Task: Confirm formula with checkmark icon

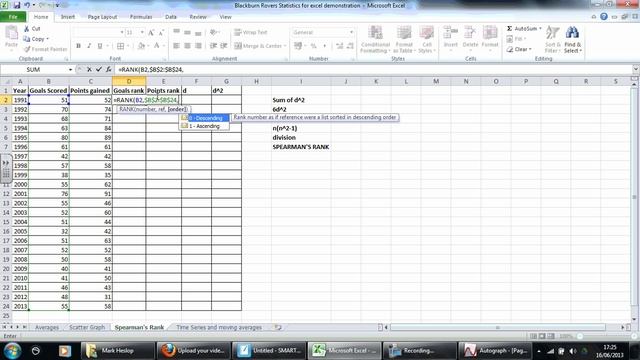Action: pyautogui.click(x=98, y=70)
